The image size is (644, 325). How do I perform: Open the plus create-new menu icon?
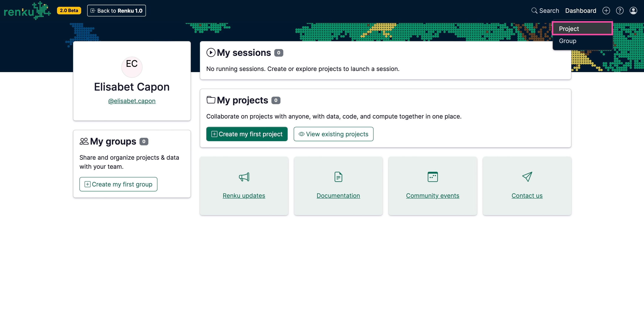tap(606, 11)
